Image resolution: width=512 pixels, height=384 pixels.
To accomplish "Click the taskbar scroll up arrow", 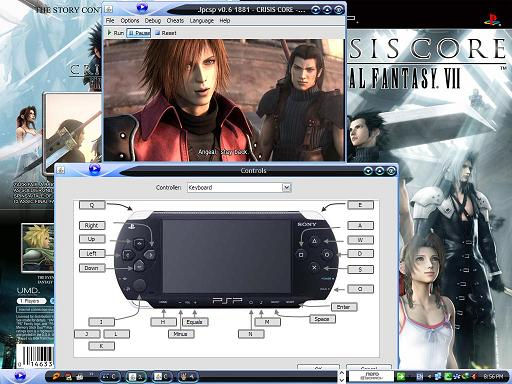I will [x=341, y=373].
